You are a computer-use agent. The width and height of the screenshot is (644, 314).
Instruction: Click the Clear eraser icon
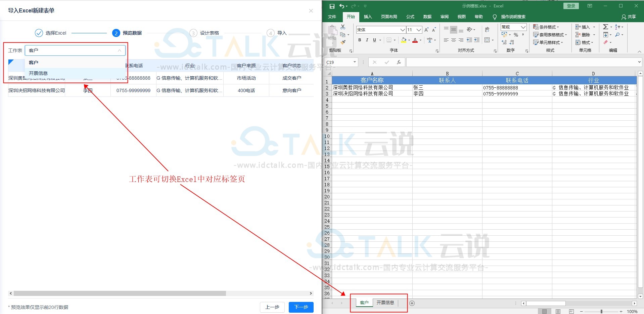coord(605,42)
